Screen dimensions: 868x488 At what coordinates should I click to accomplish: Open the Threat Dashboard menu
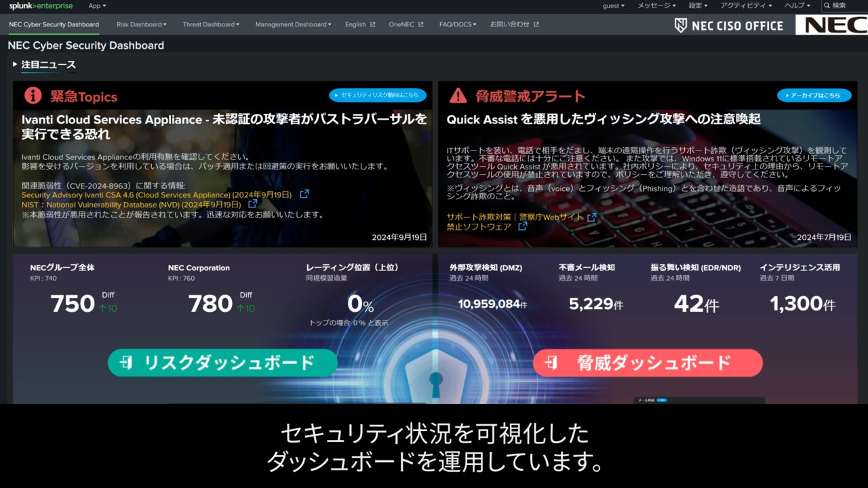[x=211, y=24]
